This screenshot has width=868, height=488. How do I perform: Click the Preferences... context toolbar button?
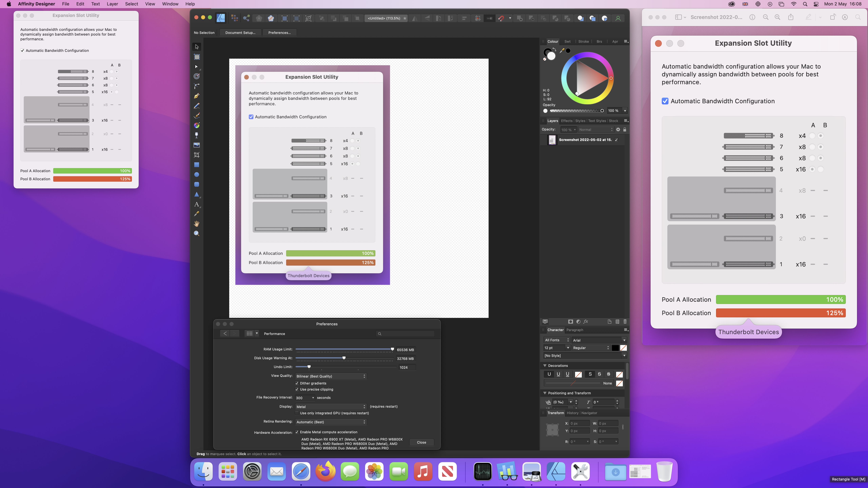tap(279, 33)
